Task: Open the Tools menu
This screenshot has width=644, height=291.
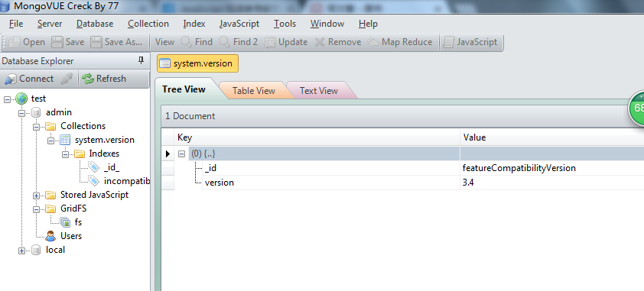Action: [x=285, y=24]
